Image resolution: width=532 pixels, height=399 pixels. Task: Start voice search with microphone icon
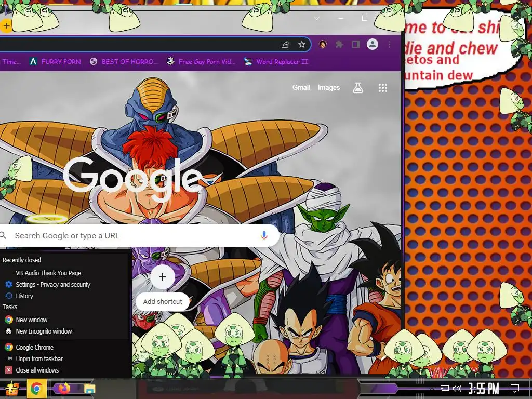click(x=264, y=235)
